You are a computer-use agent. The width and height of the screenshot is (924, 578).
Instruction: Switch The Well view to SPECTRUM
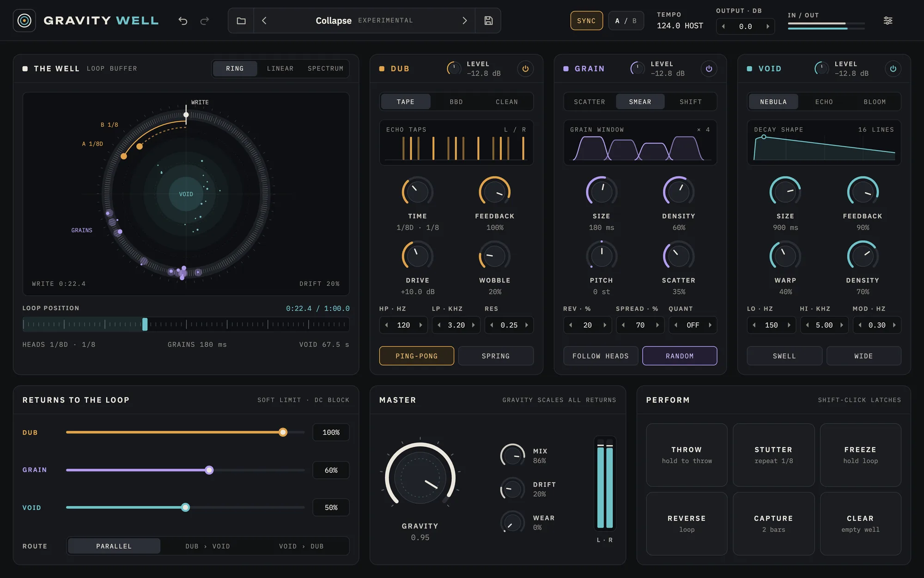pos(325,68)
